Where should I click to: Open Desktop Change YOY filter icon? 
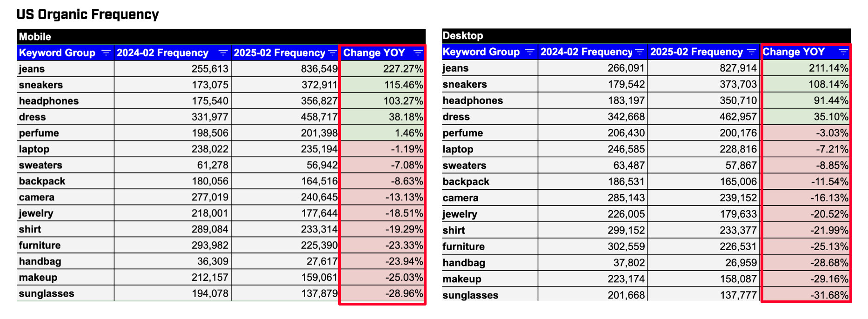pyautogui.click(x=843, y=52)
